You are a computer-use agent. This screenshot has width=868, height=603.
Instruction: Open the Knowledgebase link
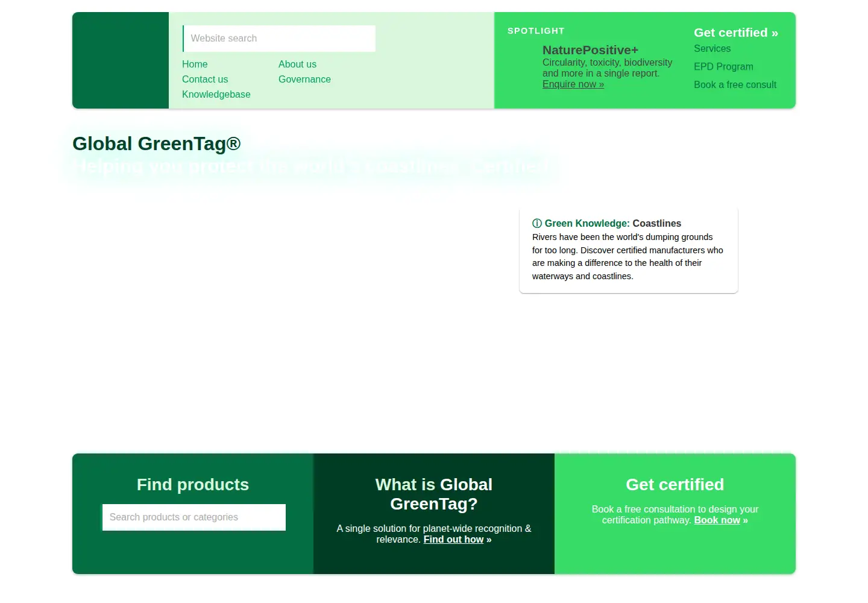pos(216,94)
